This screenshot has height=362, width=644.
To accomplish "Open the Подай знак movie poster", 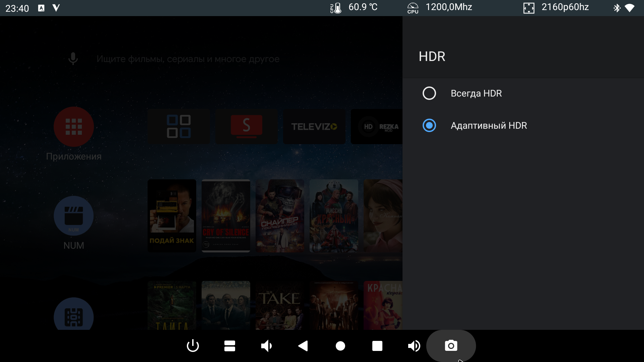I will point(172,216).
